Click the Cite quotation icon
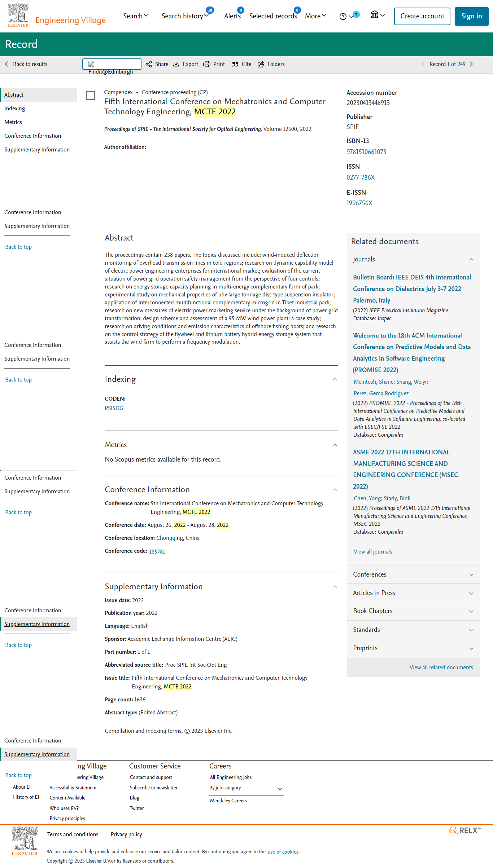The height and width of the screenshot is (868, 493). 235,64
